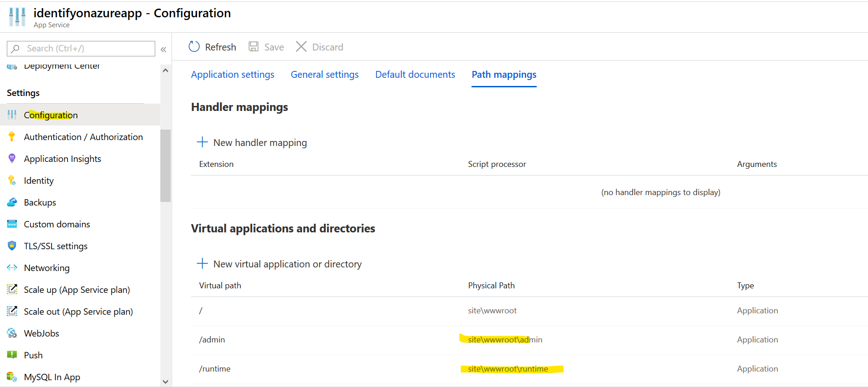
Task: Click Discard button label
Action: pos(328,47)
